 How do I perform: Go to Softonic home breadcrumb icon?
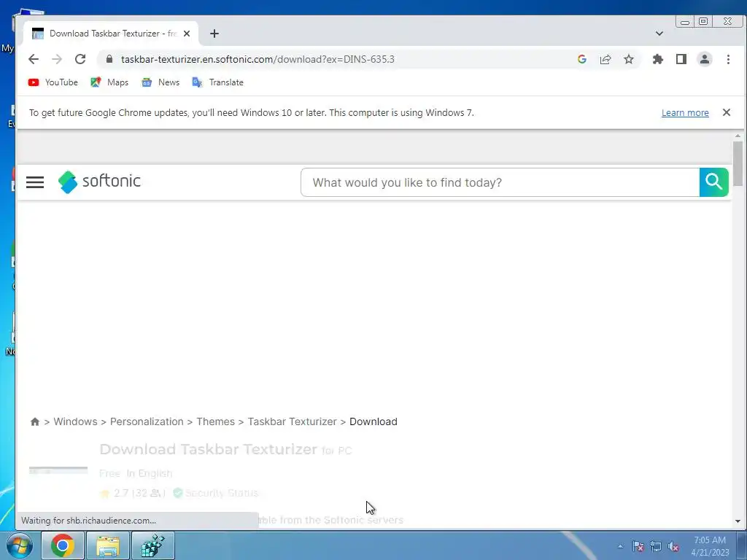pos(35,422)
